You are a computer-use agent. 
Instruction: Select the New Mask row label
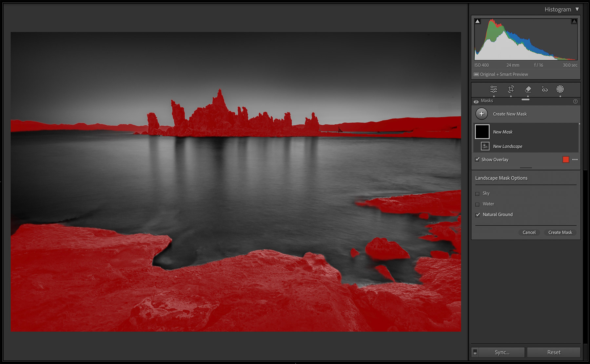point(502,132)
